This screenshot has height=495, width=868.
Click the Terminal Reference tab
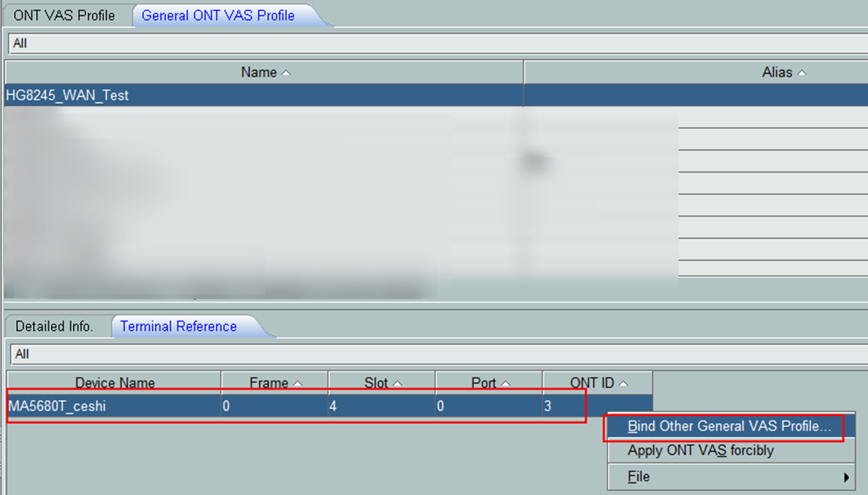click(179, 326)
